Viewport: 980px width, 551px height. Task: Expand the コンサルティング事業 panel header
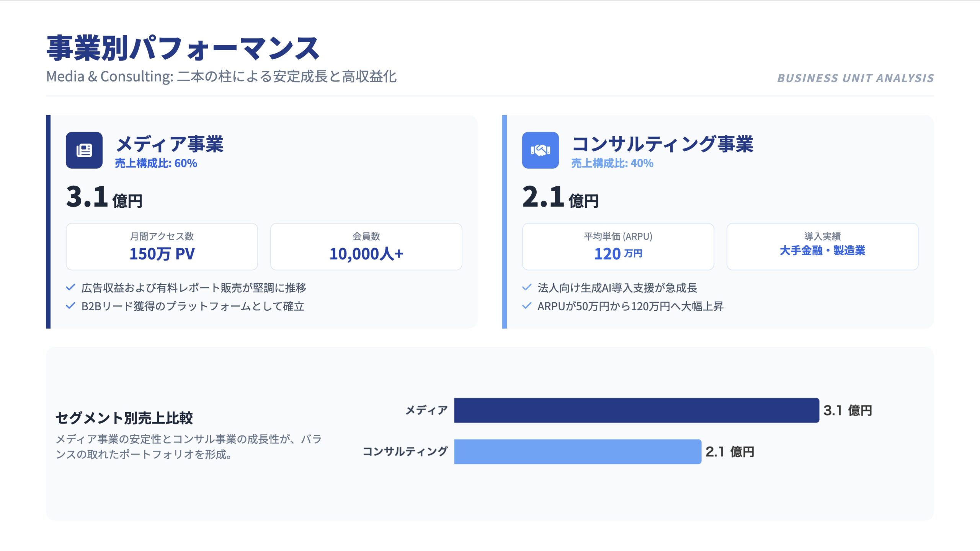click(663, 145)
